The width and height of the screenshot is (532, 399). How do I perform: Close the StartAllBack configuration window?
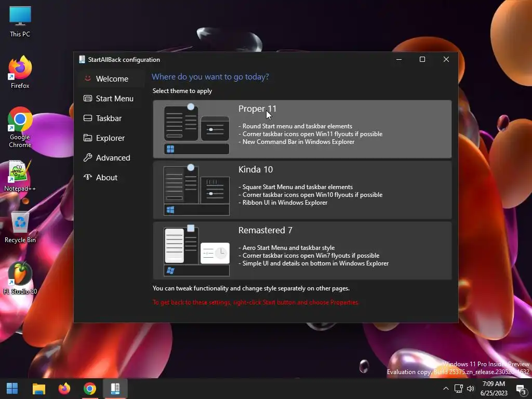point(446,59)
